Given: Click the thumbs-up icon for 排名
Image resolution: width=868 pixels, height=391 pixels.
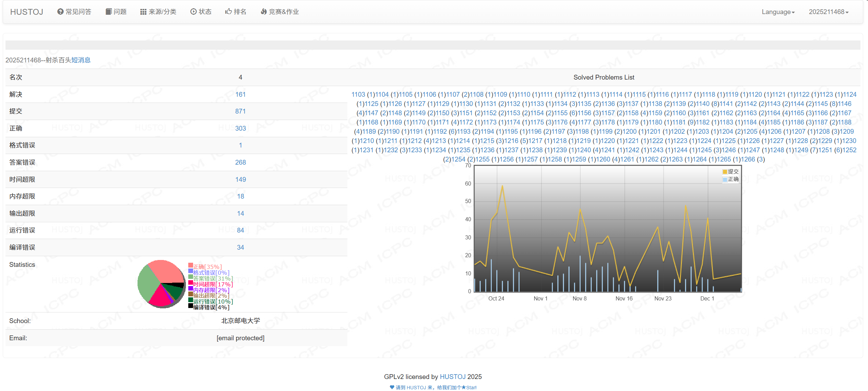Looking at the screenshot, I should click(228, 12).
